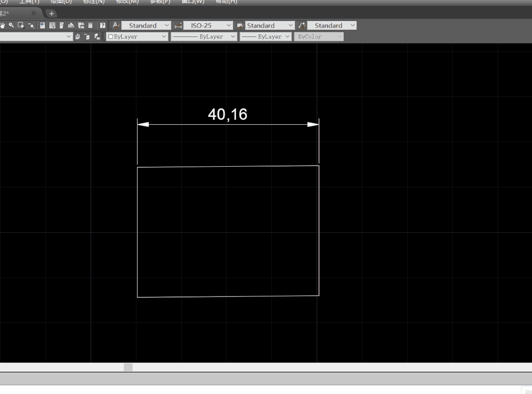
Task: Open the 窗口(W) menu
Action: [x=193, y=1]
